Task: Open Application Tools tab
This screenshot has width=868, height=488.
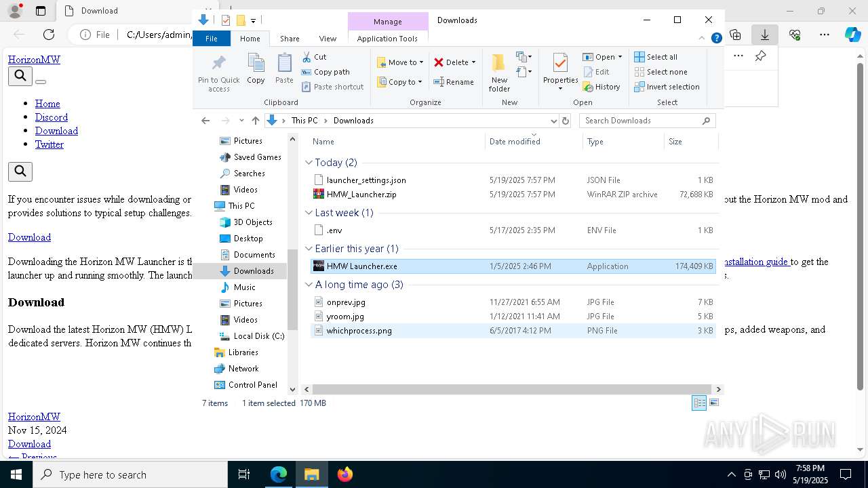Action: tap(387, 39)
